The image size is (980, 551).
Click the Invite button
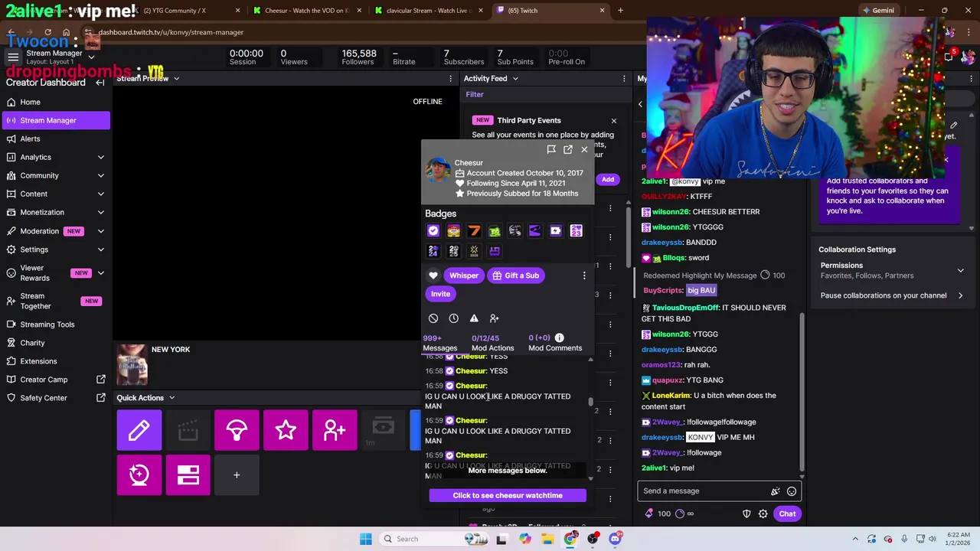tap(440, 294)
